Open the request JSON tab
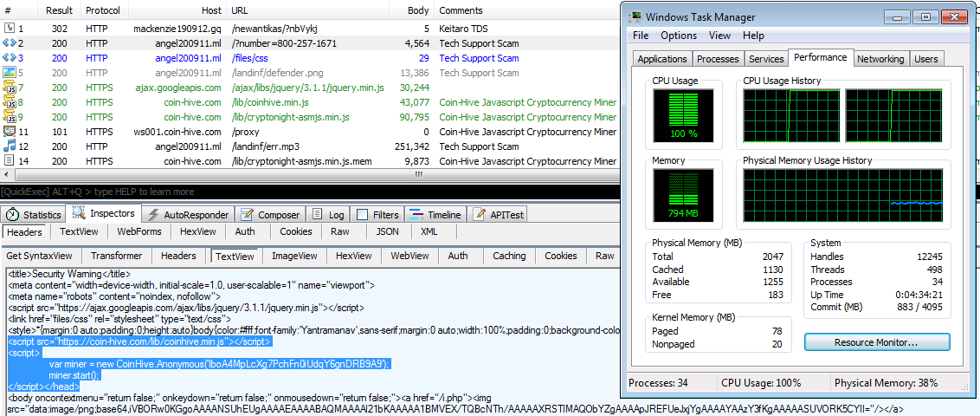The height and width of the screenshot is (416, 980). (388, 231)
